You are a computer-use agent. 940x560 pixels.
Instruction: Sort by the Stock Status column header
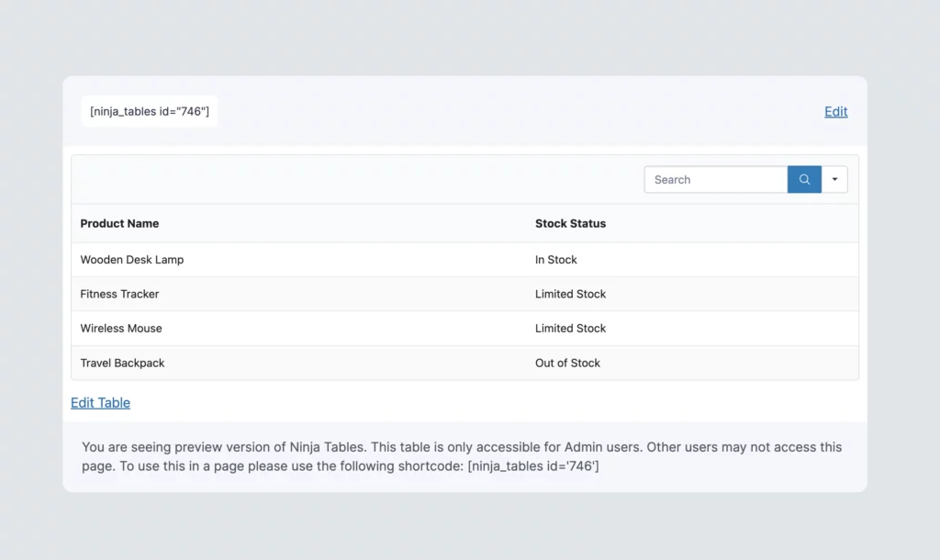[x=570, y=224]
